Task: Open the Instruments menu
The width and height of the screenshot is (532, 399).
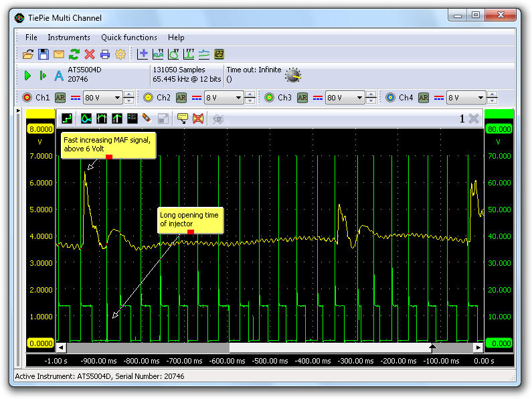Action: click(x=68, y=37)
